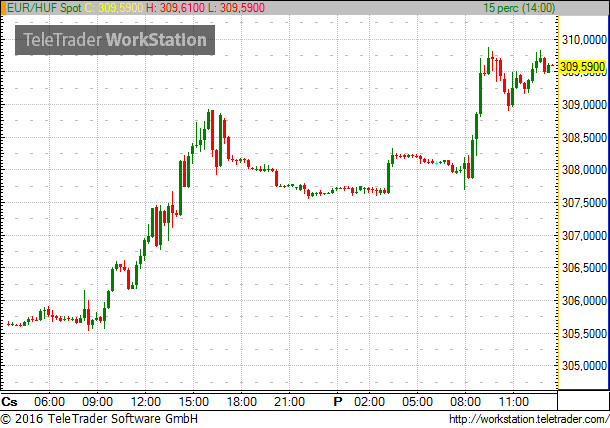
Task: Click the 307,5000 price axis label
Action: click(584, 203)
